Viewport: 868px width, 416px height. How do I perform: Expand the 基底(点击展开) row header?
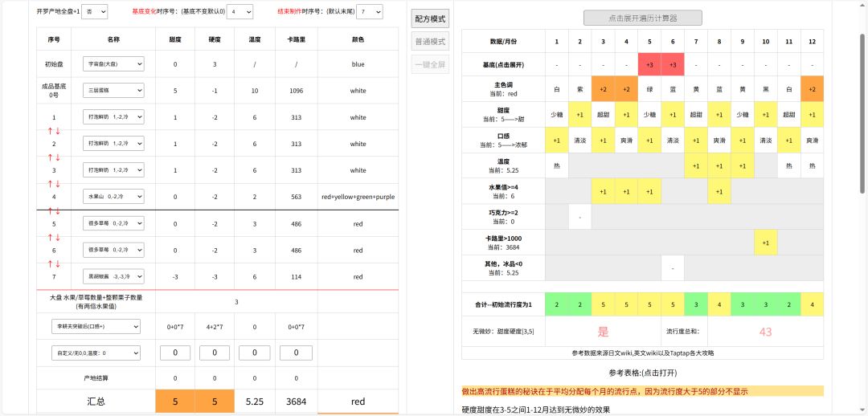point(503,64)
